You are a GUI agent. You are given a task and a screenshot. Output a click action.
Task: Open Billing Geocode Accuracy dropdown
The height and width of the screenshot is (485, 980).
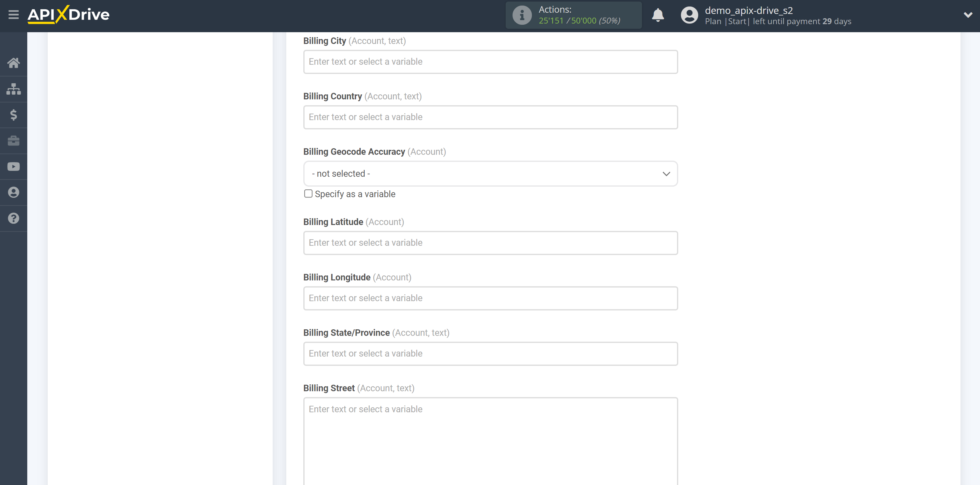click(491, 174)
